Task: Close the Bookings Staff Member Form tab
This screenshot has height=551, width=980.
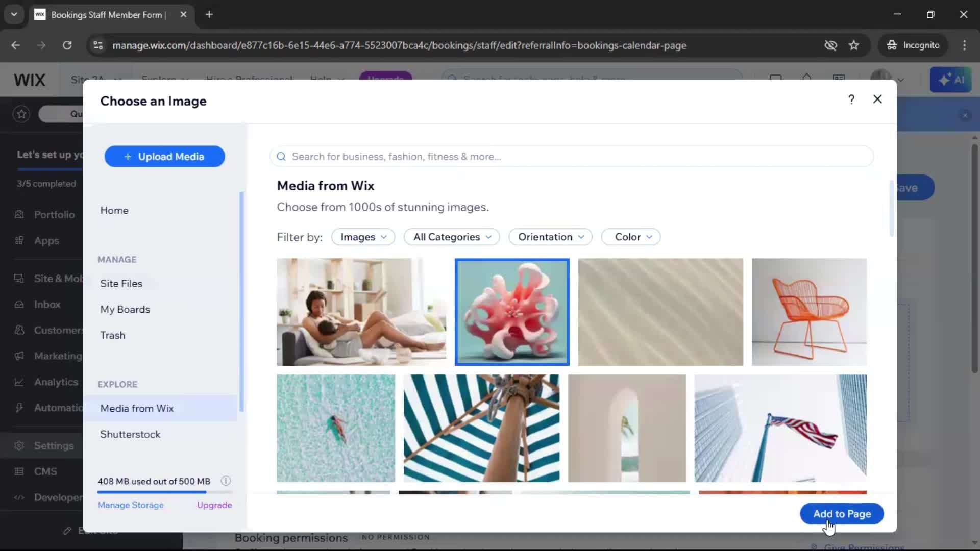Action: [x=183, y=14]
